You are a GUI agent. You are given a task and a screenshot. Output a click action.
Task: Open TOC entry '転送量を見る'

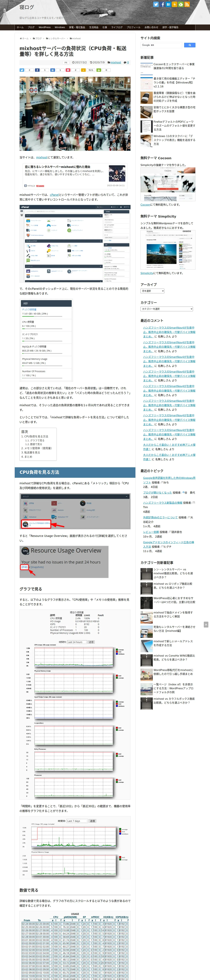32,453
